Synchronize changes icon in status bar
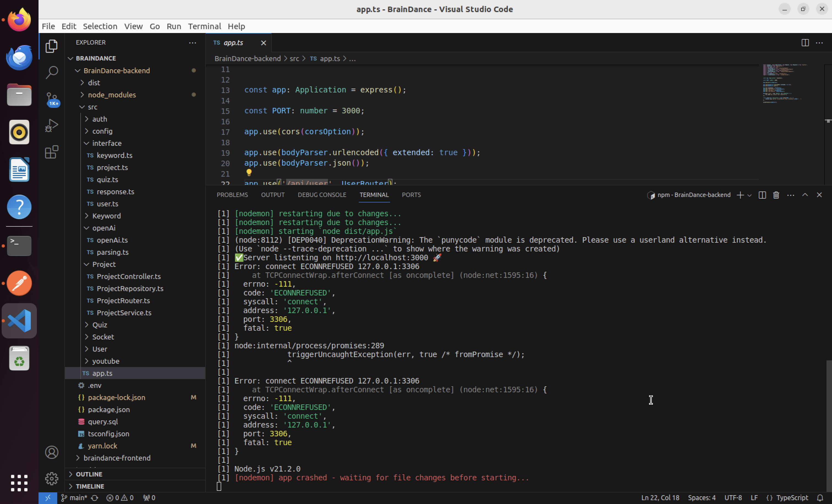 click(95, 498)
